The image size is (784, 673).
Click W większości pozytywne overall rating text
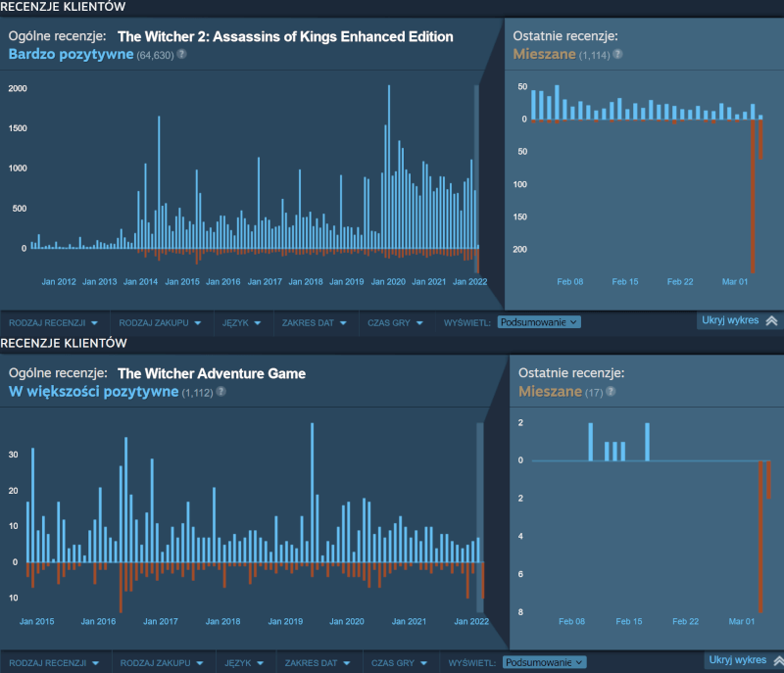93,392
